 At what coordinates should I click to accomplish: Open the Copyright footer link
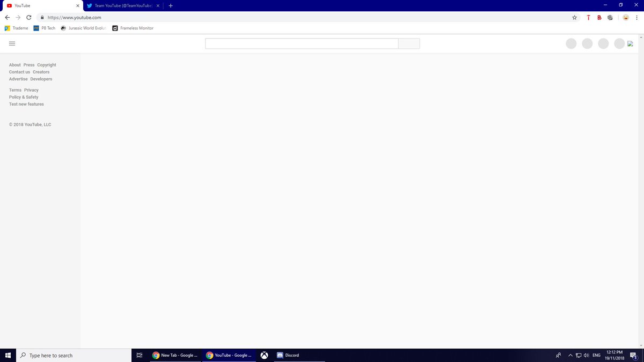[x=47, y=65]
